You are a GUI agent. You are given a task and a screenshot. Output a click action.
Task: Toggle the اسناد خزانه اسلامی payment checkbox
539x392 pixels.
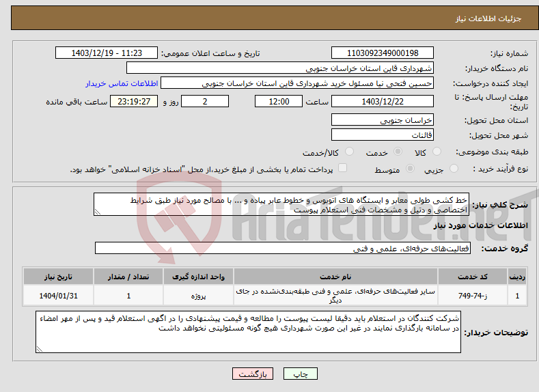342,167
